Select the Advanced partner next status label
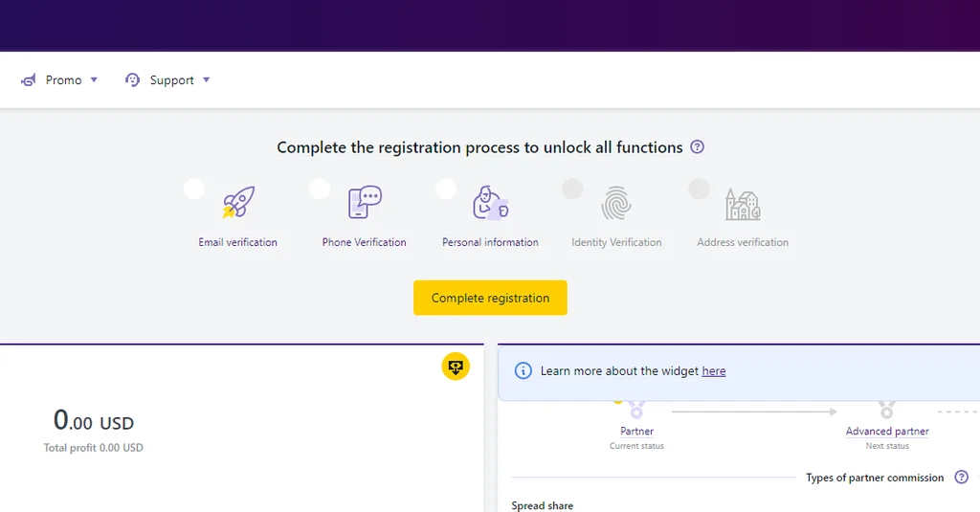This screenshot has width=980, height=512. coord(887,432)
